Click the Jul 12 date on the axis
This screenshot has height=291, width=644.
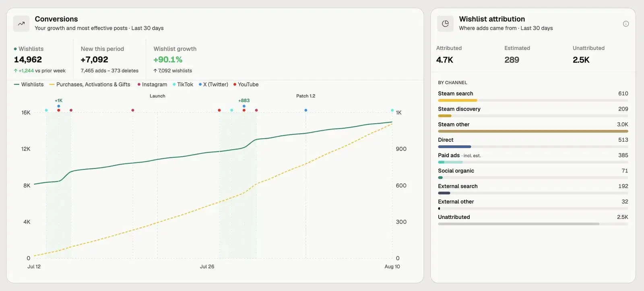point(34,266)
